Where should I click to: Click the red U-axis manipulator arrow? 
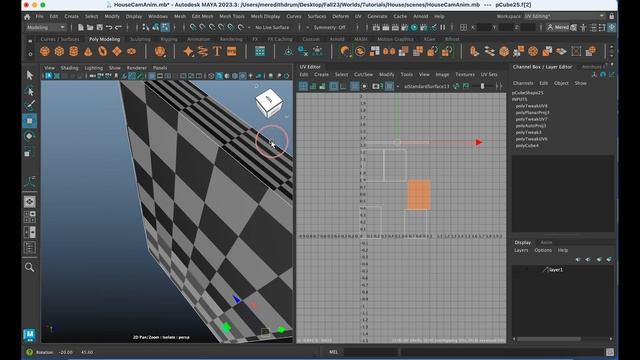[x=479, y=142]
